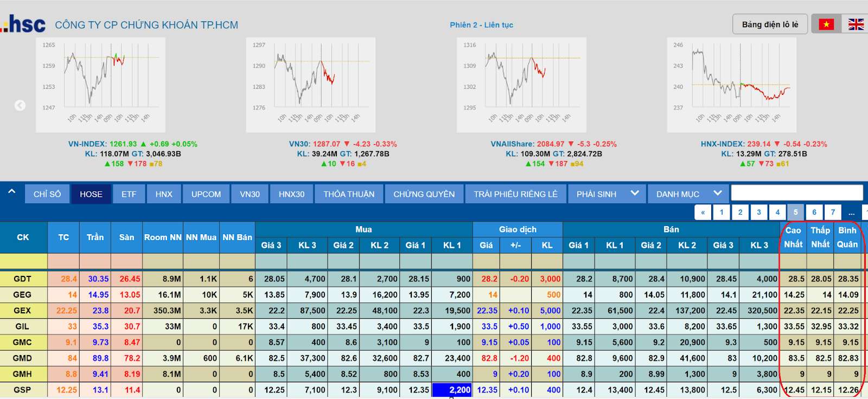This screenshot has height=399, width=868.
Task: Click the Bình Quân column header
Action: point(847,237)
